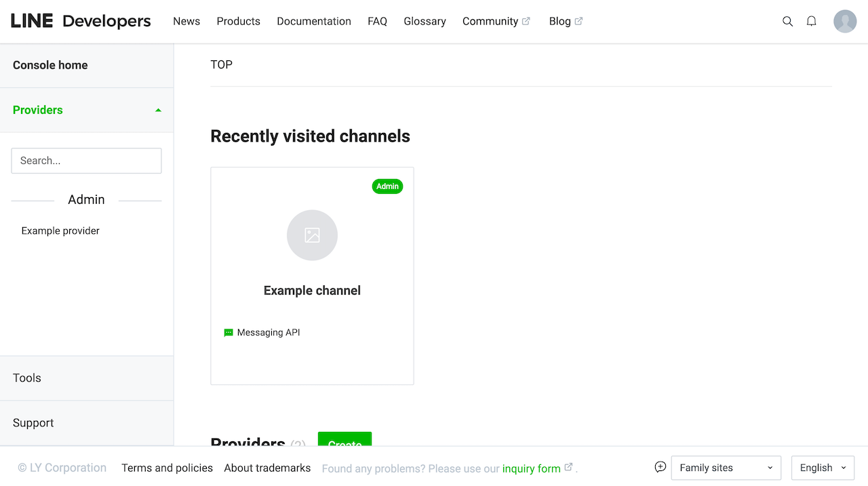Viewport: 868px width, 486px height.
Task: Click the feedback speech bubble icon
Action: pos(660,467)
